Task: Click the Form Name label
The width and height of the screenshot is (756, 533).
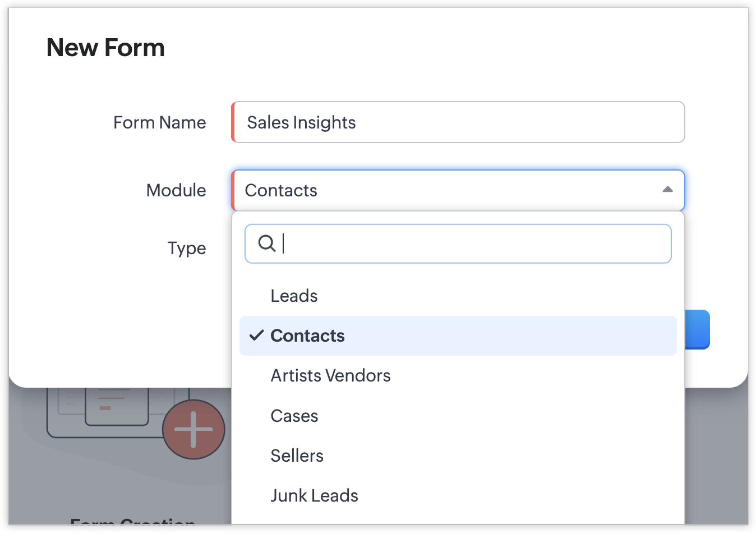Action: point(159,122)
